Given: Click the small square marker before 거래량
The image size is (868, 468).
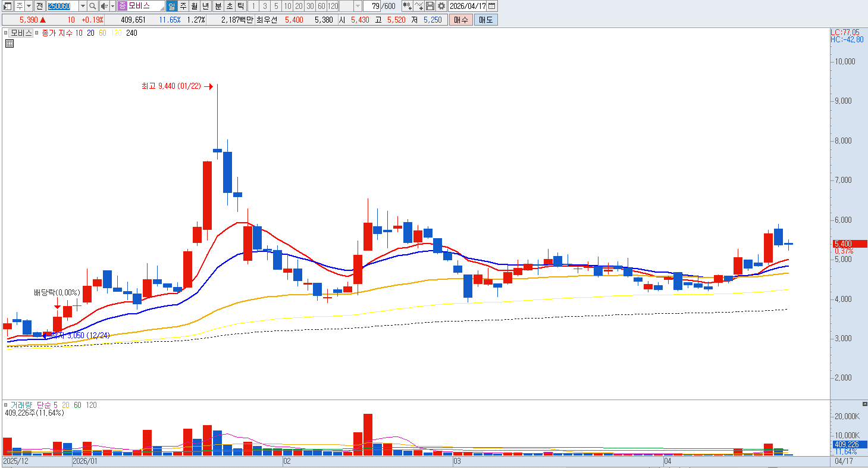Looking at the screenshot, I should [x=6, y=405].
